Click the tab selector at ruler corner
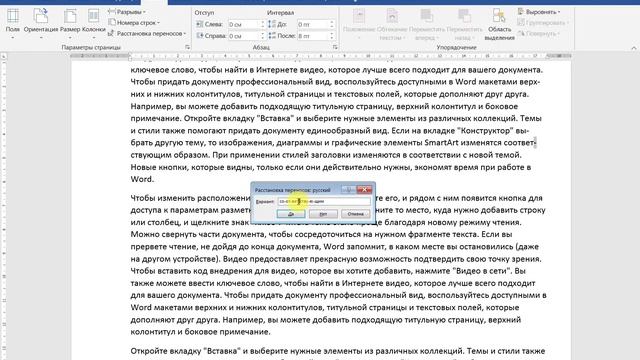The image size is (640, 360). [4, 56]
